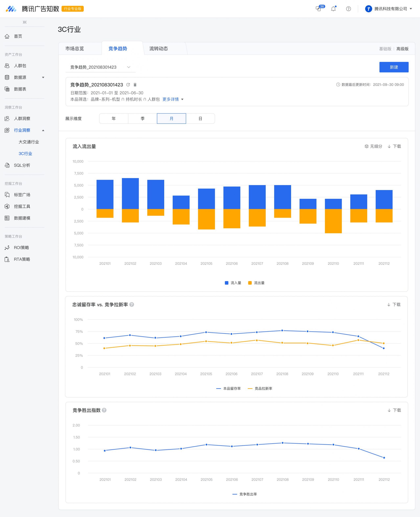This screenshot has width=420, height=517.
Task: Click help icon beside 忠诚留存率 vs. 竞争拉新率
Action: [132, 305]
